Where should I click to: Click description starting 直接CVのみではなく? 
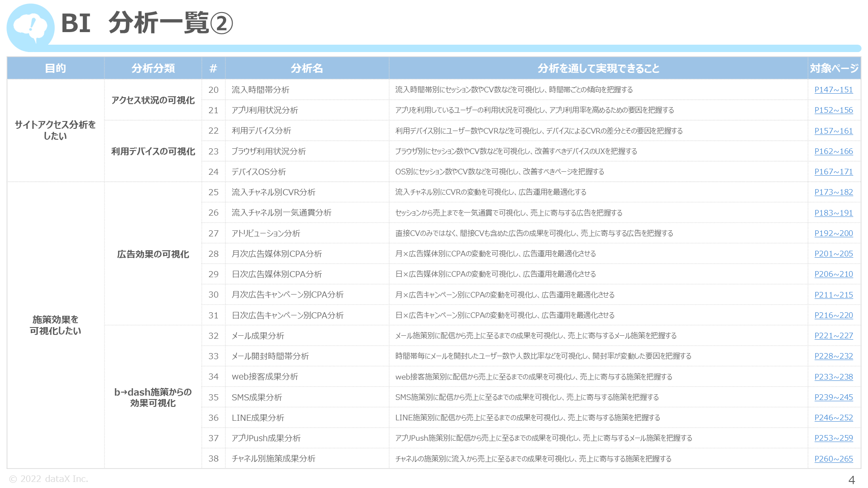click(534, 233)
